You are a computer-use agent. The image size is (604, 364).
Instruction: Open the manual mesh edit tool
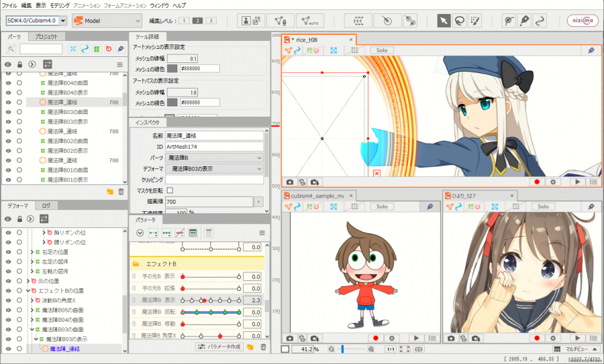click(x=281, y=20)
